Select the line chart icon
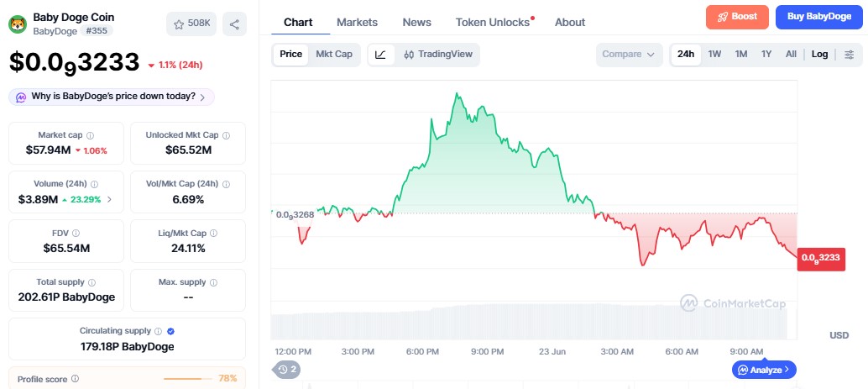 click(381, 55)
